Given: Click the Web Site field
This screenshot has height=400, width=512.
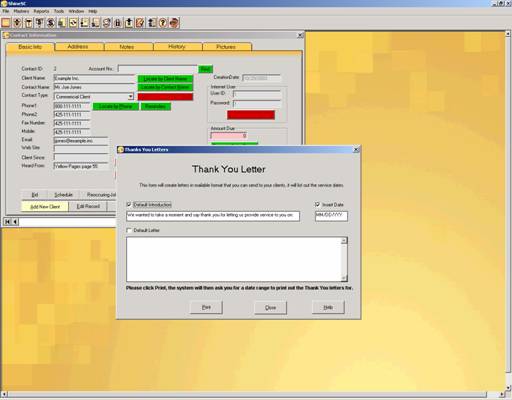Looking at the screenshot, I should coord(81,149).
